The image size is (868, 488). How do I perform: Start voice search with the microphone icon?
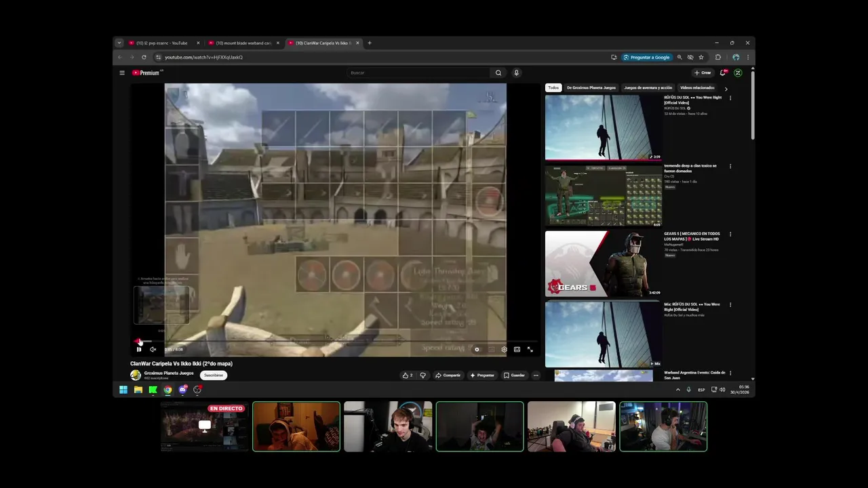tap(516, 73)
